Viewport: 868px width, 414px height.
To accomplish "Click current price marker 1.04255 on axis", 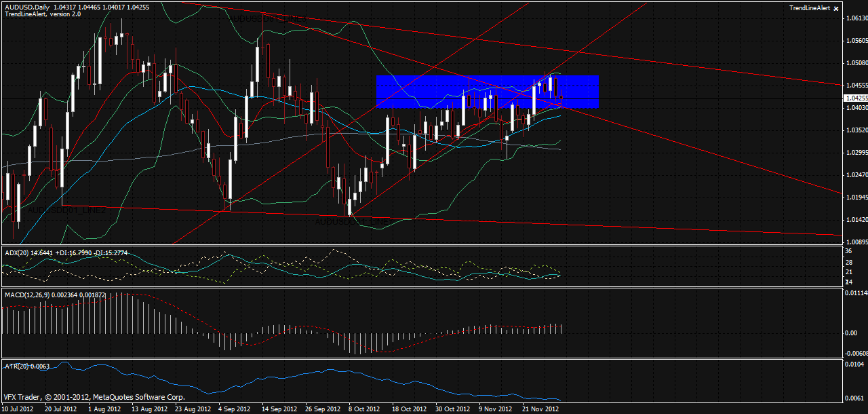I will point(854,98).
